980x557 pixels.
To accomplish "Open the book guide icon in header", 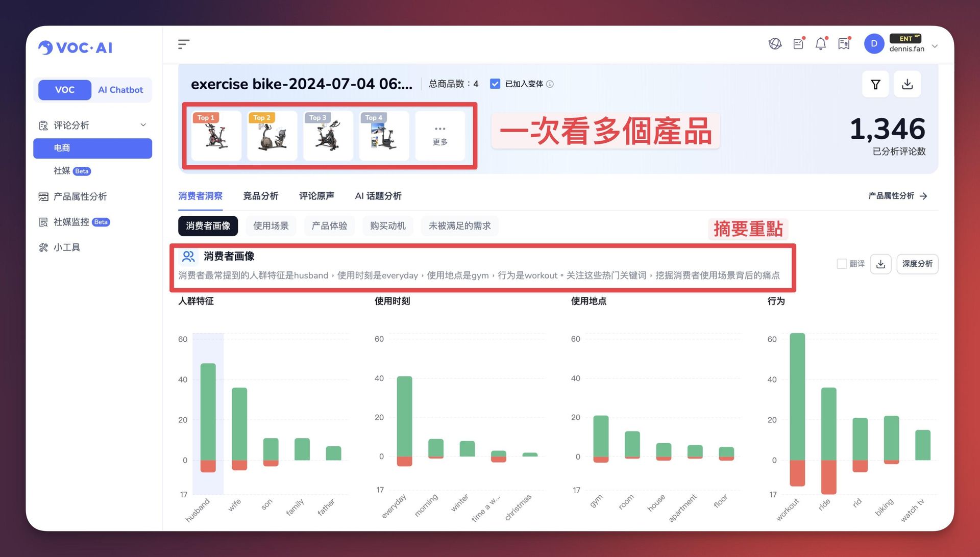I will coord(844,44).
